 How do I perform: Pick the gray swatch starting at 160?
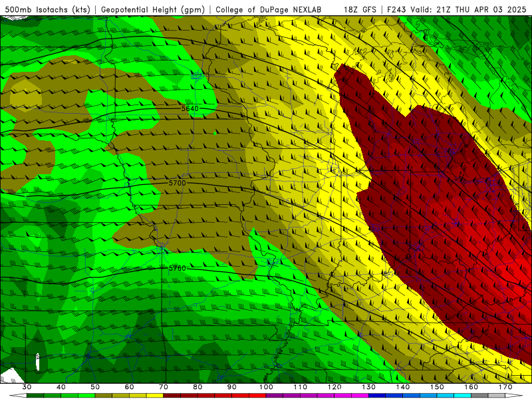click(x=479, y=396)
